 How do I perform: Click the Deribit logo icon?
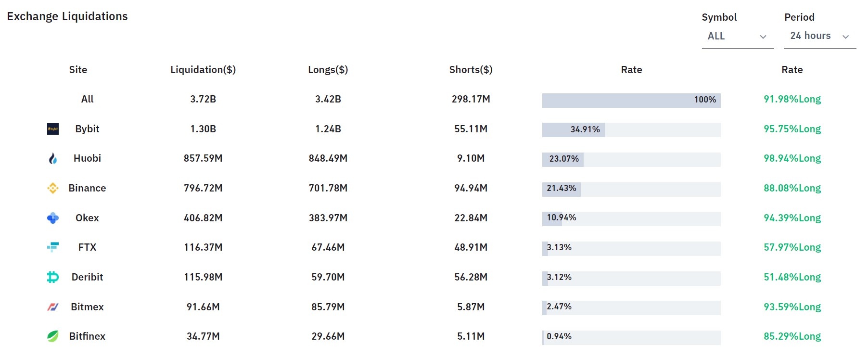53,277
